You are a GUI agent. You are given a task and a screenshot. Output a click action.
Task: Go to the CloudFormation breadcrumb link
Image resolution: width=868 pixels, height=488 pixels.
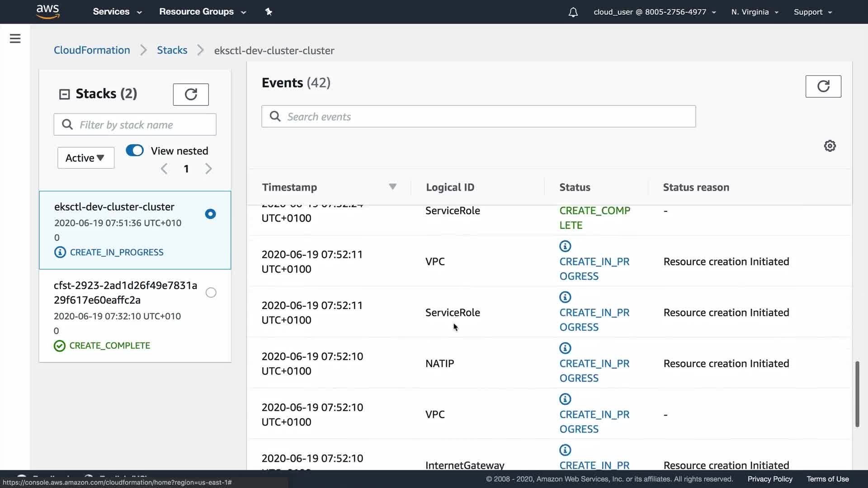92,50
